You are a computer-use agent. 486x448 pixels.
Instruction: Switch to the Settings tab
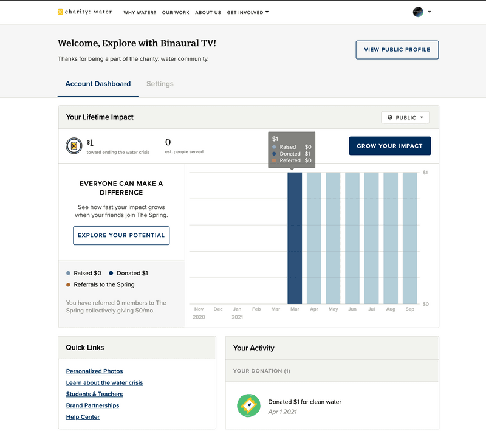point(160,84)
